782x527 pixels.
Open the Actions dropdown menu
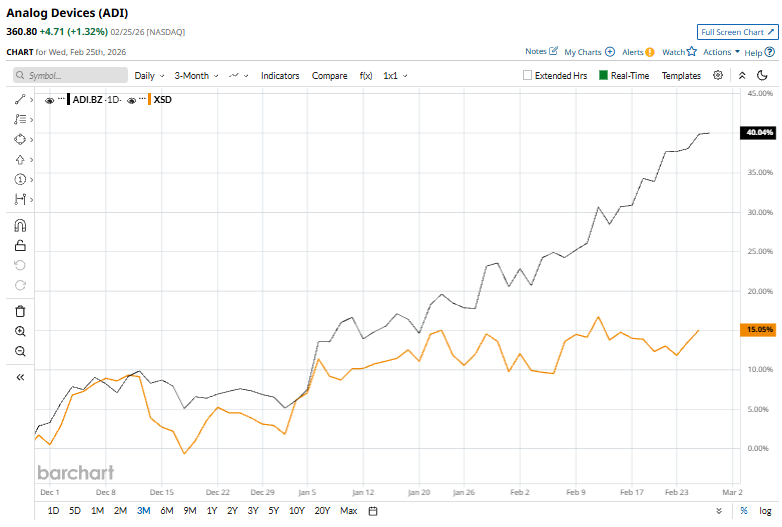tap(720, 51)
